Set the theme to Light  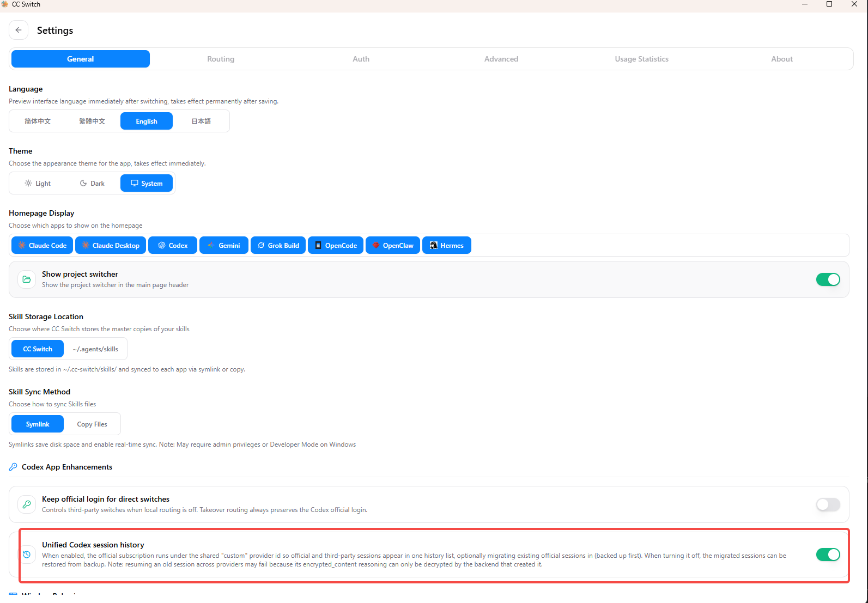[x=38, y=183]
